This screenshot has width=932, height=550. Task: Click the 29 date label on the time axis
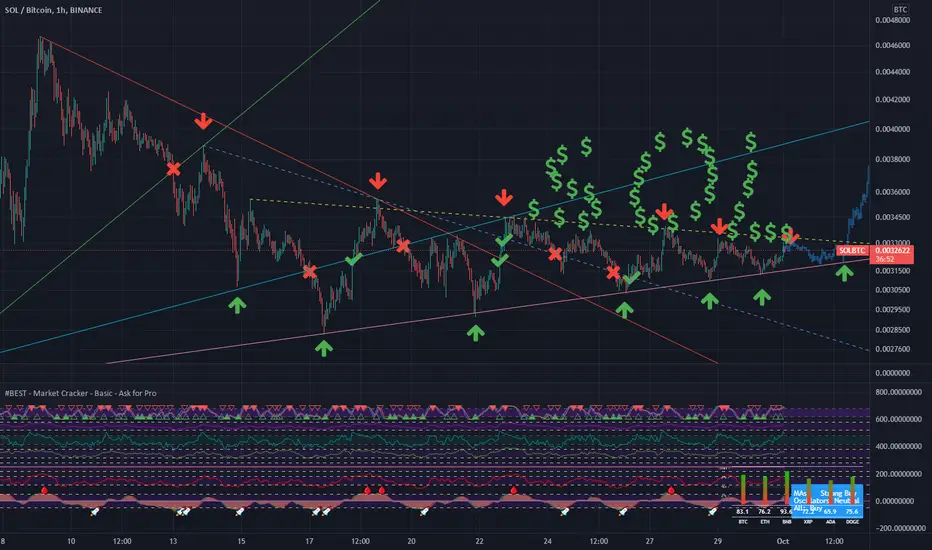click(x=718, y=541)
